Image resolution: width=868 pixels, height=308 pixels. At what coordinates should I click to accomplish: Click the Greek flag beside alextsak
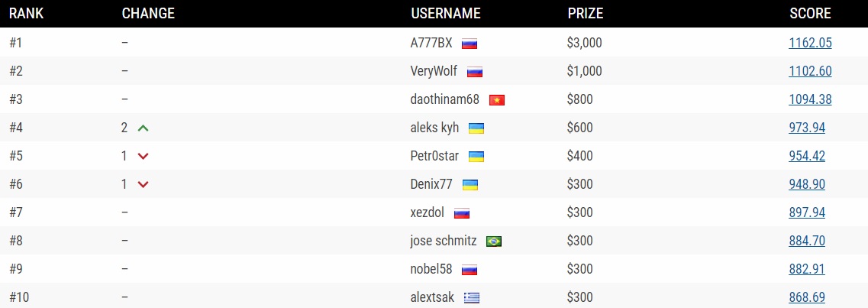pyautogui.click(x=472, y=298)
